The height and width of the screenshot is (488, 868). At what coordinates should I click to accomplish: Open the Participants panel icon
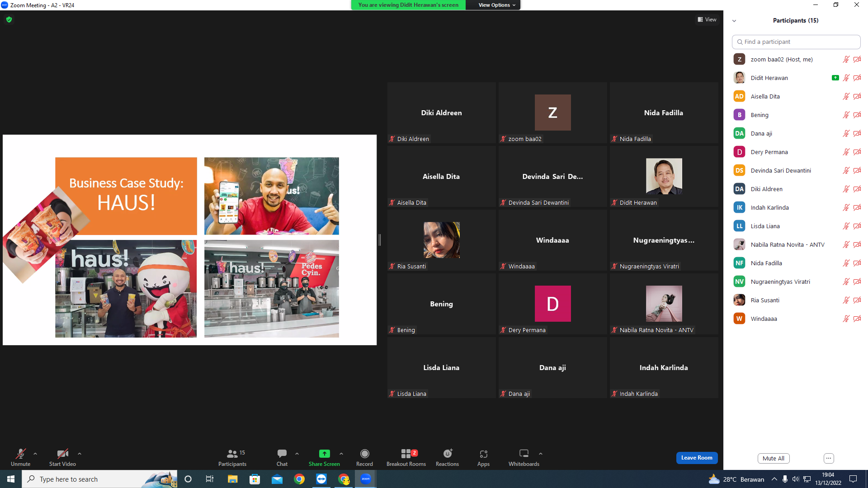pos(232,453)
